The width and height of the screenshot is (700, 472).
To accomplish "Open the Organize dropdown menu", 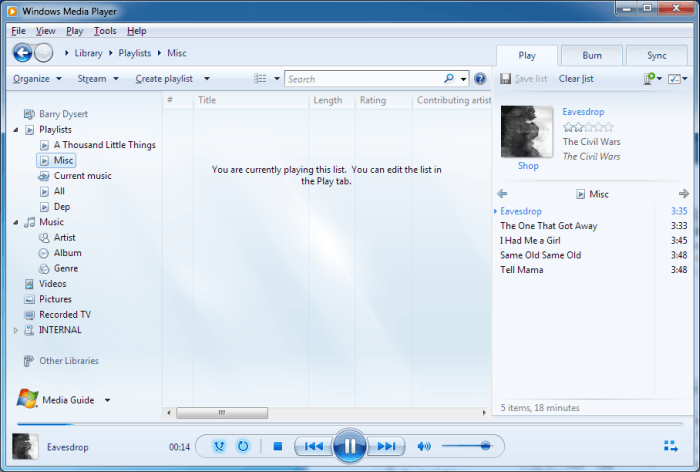I will (x=37, y=79).
